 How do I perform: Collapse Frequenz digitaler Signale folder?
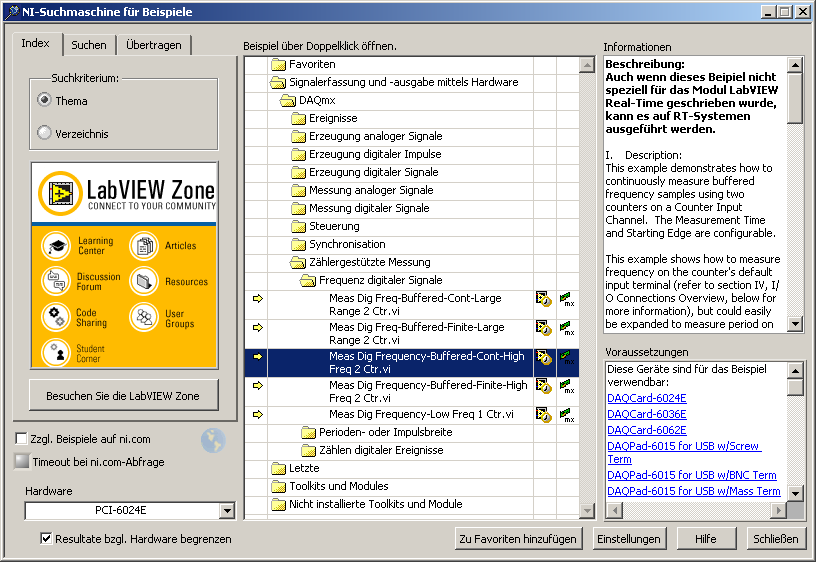point(308,280)
